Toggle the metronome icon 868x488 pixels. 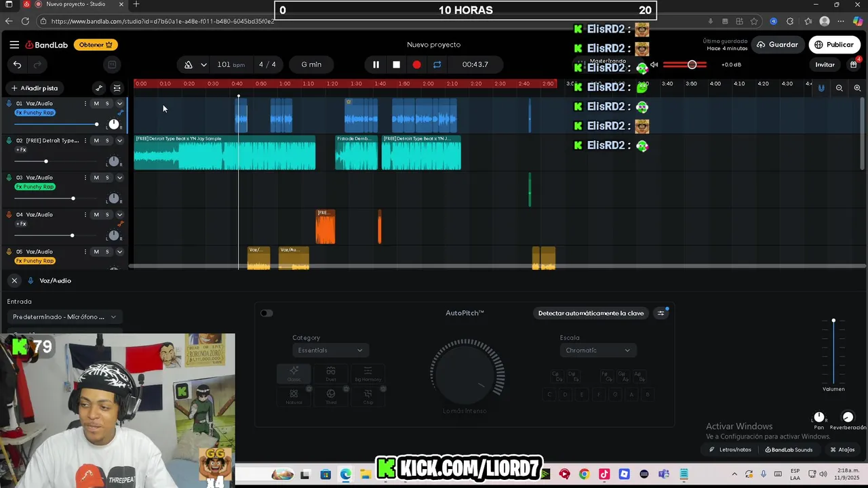pyautogui.click(x=189, y=64)
